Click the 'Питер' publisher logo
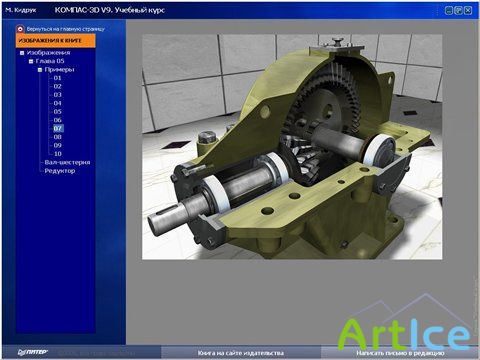 (33, 352)
